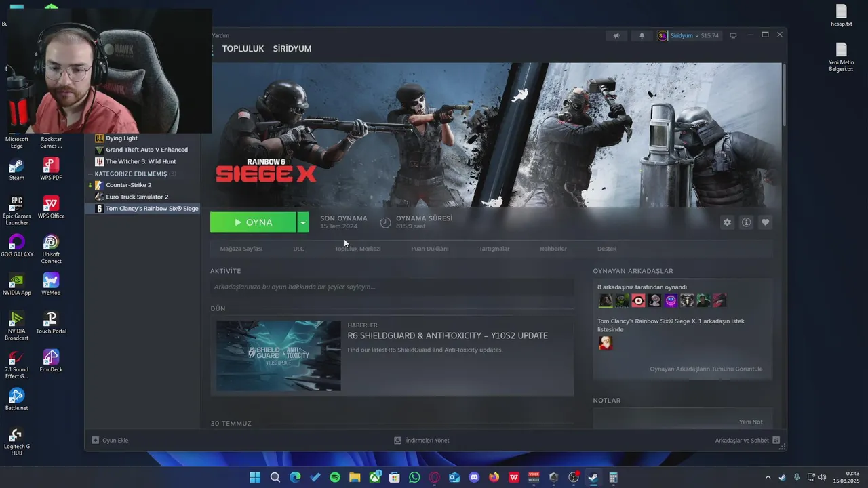Open Spotify from the taskbar
This screenshot has width=868, height=488.
pos(335,477)
